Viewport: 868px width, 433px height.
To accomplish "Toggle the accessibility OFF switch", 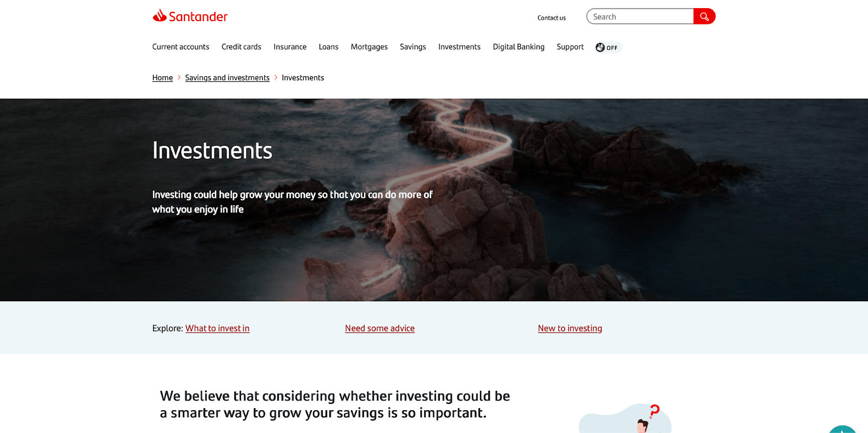I will tap(608, 48).
